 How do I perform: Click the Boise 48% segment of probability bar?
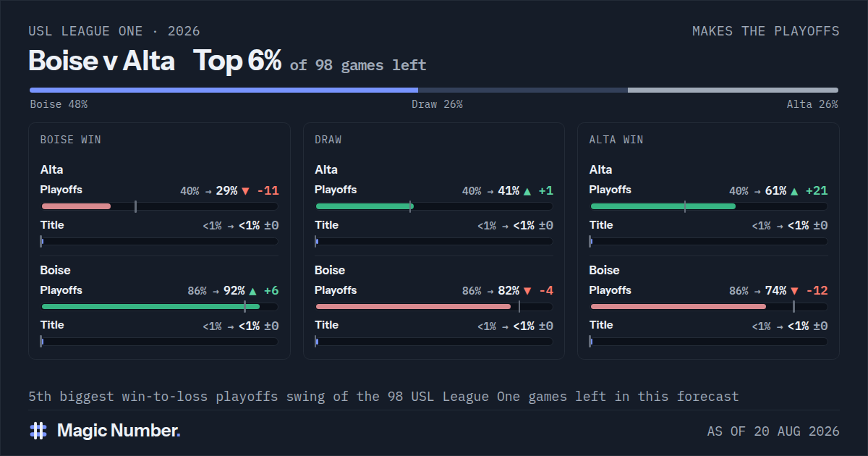point(224,90)
